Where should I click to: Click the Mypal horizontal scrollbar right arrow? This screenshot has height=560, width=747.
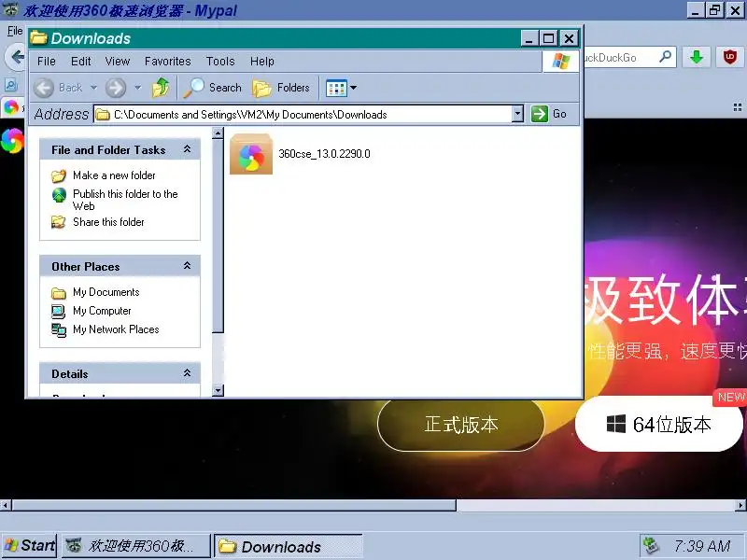740,505
